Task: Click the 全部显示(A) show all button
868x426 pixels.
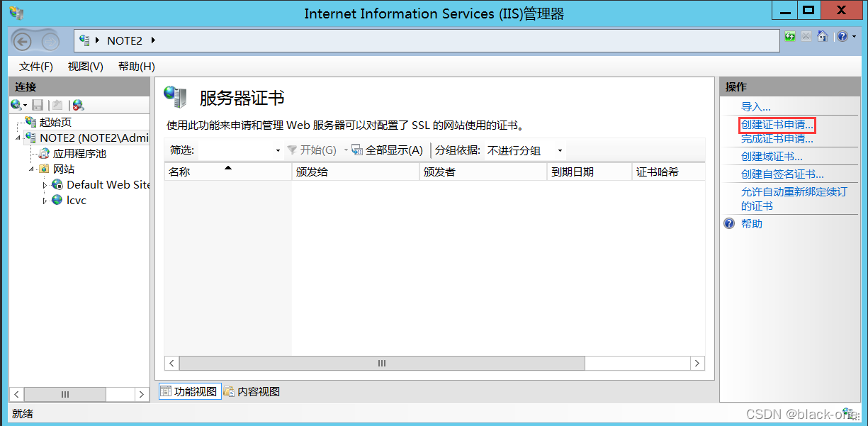Action: (x=388, y=150)
